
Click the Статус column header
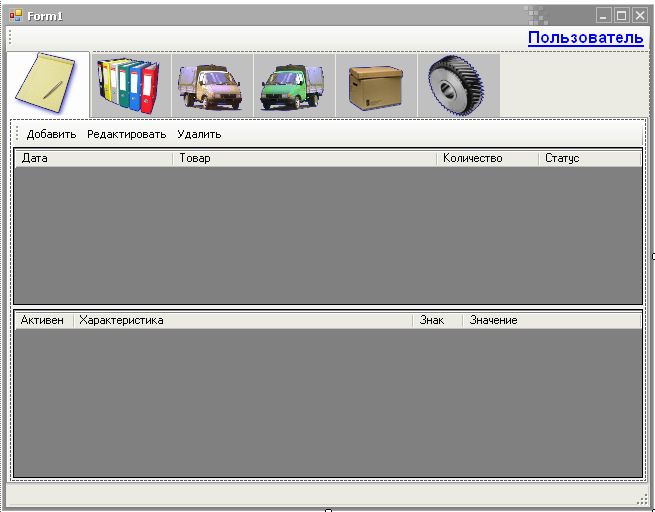(589, 158)
